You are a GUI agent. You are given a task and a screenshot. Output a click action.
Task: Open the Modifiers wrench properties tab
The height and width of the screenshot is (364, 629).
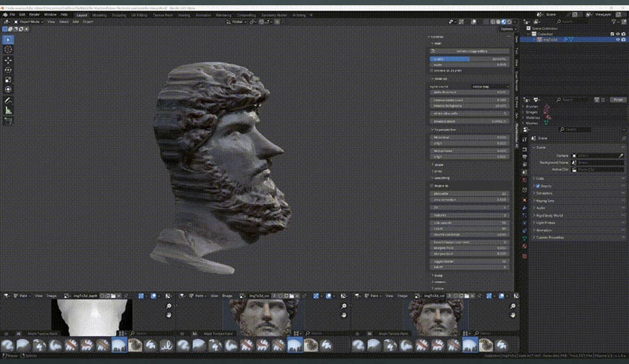(524, 208)
